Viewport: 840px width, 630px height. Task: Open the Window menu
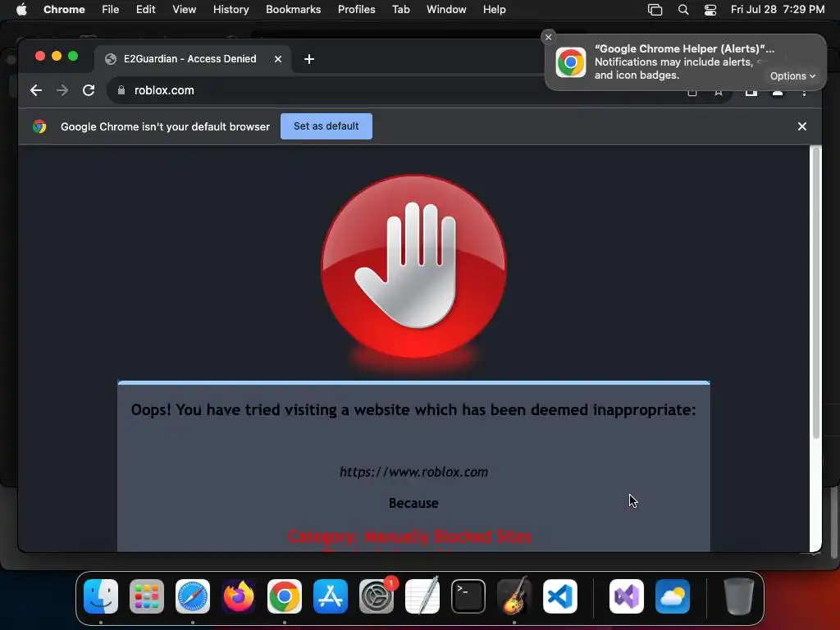pos(446,10)
